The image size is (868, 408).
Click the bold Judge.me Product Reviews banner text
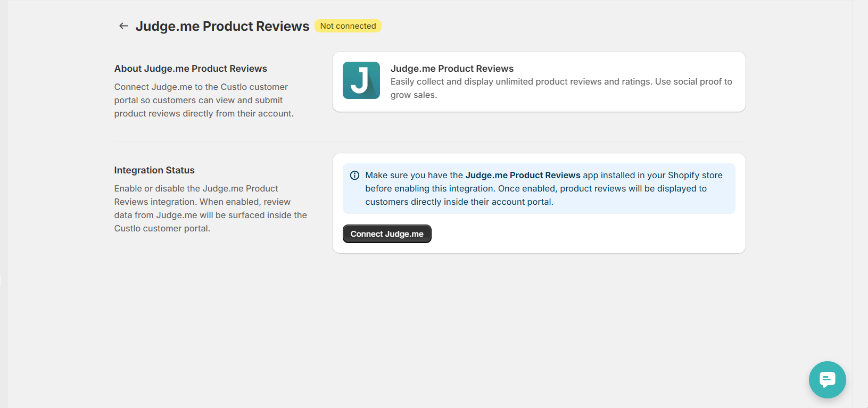click(x=523, y=175)
